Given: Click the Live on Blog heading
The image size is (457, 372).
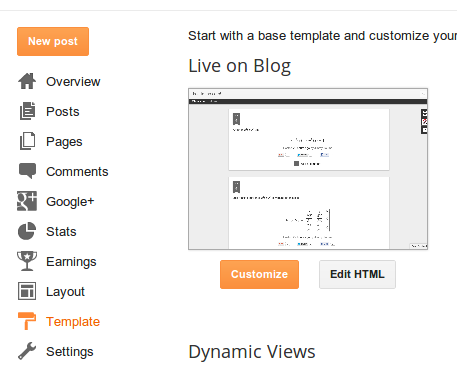Looking at the screenshot, I should pyautogui.click(x=239, y=66).
